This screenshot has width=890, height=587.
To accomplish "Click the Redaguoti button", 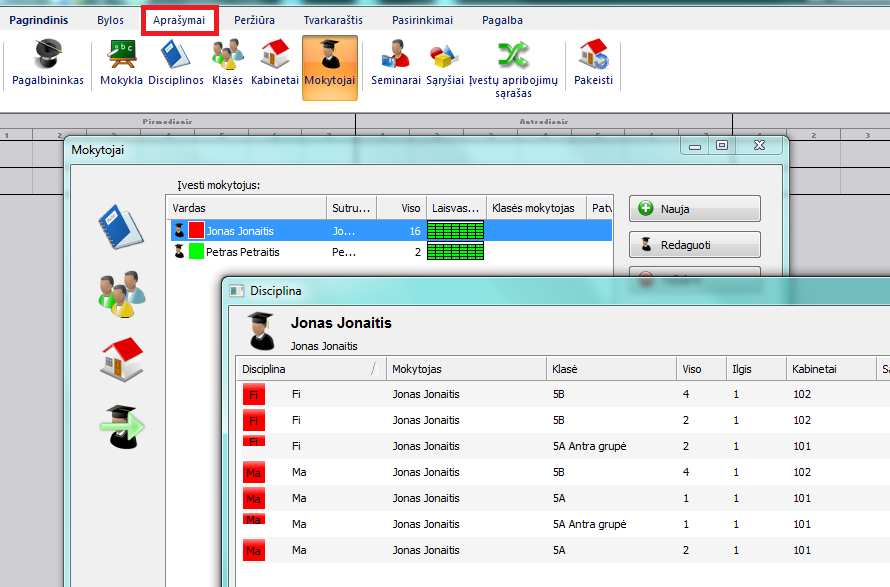I will coord(694,245).
